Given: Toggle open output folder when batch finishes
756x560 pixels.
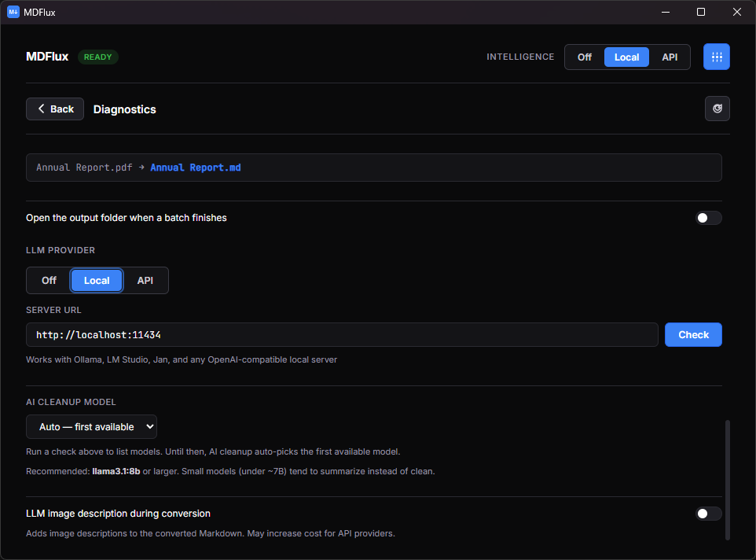Looking at the screenshot, I should 708,218.
